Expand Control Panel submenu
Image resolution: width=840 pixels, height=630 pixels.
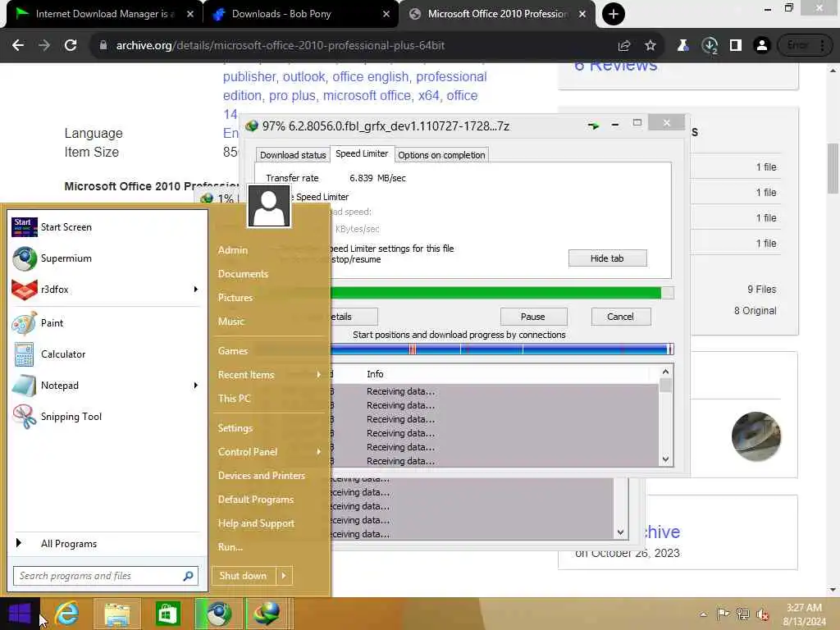[x=318, y=452]
